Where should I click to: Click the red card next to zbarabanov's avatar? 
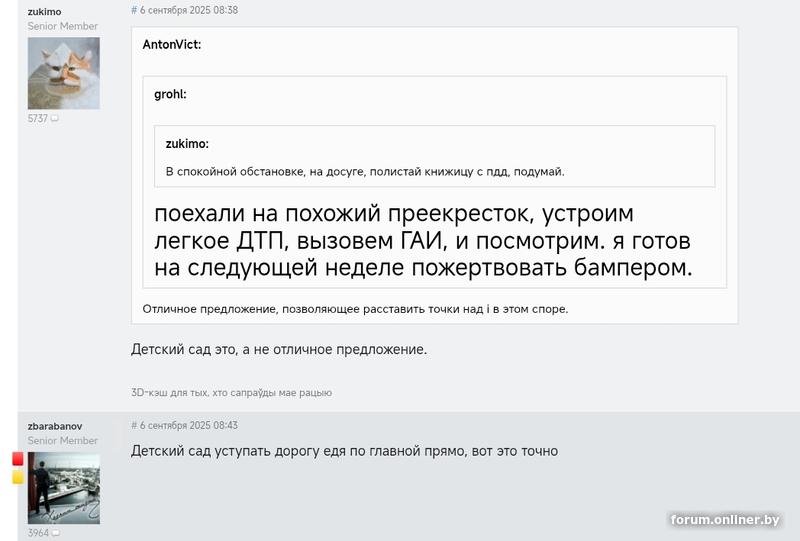17,459
